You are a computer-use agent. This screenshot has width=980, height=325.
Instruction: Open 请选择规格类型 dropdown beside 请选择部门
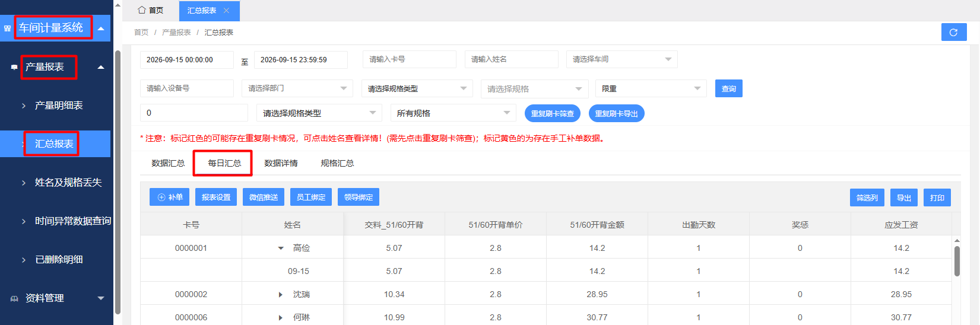(417, 89)
